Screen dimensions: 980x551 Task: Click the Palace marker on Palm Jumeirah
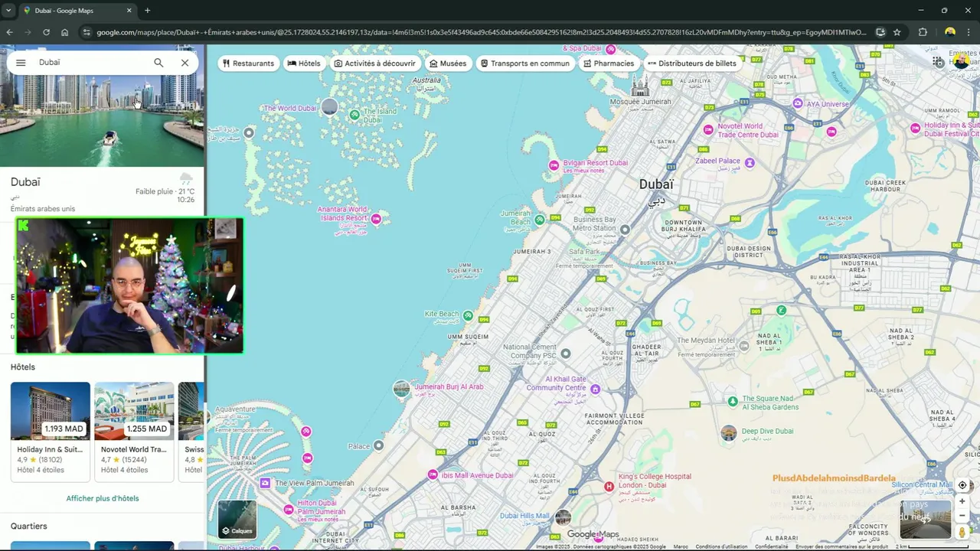point(378,446)
